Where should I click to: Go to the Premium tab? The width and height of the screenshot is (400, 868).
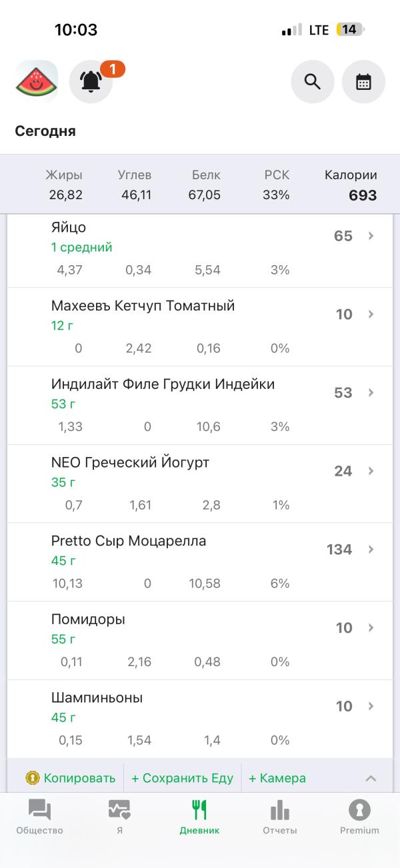359,817
